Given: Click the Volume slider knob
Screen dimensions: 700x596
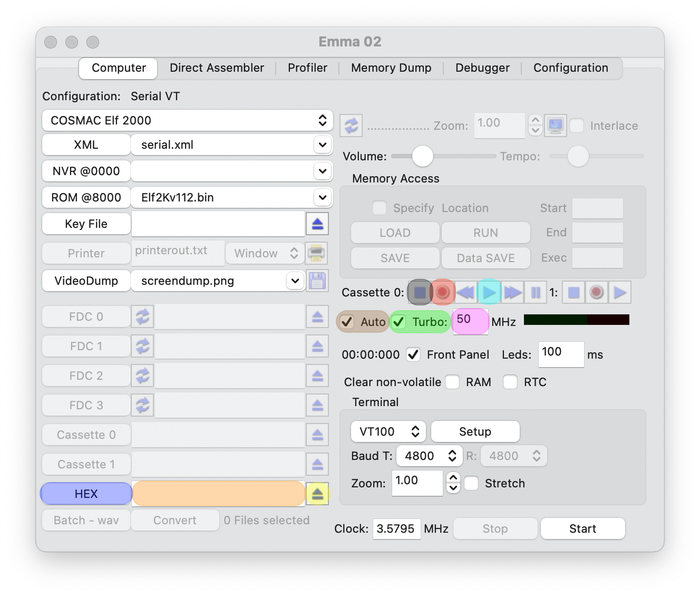Looking at the screenshot, I should pos(422,156).
